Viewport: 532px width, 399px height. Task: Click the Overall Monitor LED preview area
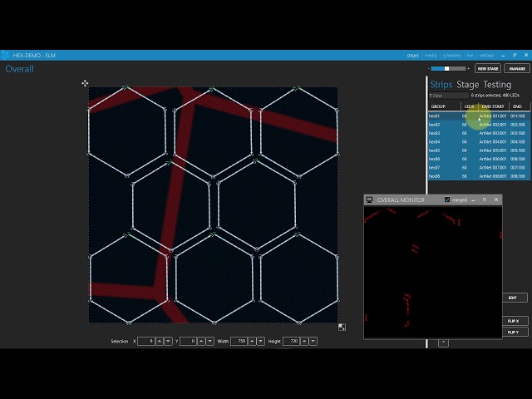tap(432, 272)
